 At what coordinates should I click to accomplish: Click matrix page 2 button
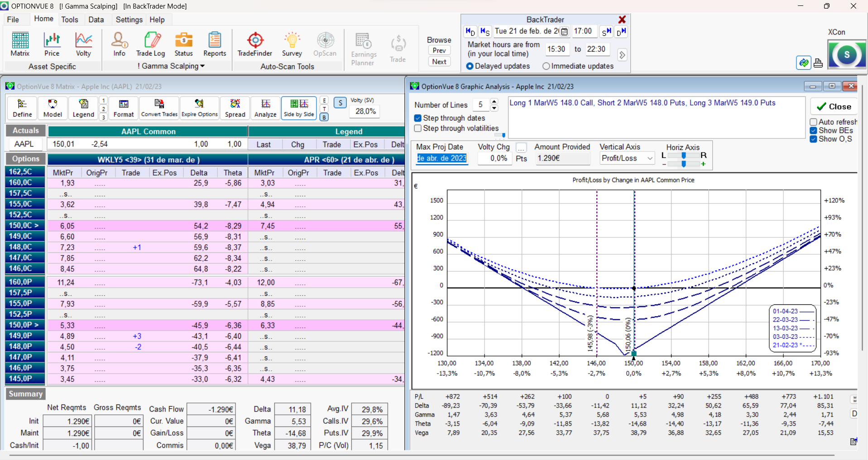[x=104, y=109]
